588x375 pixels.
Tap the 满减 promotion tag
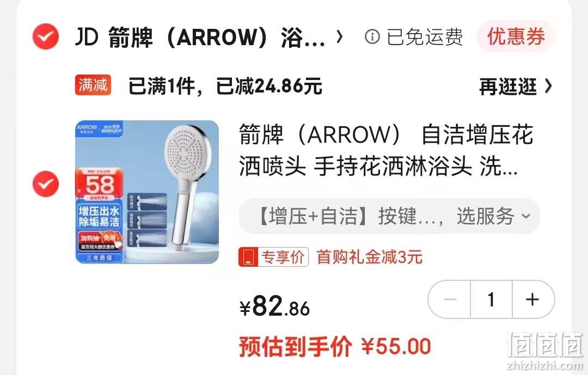pos(93,85)
